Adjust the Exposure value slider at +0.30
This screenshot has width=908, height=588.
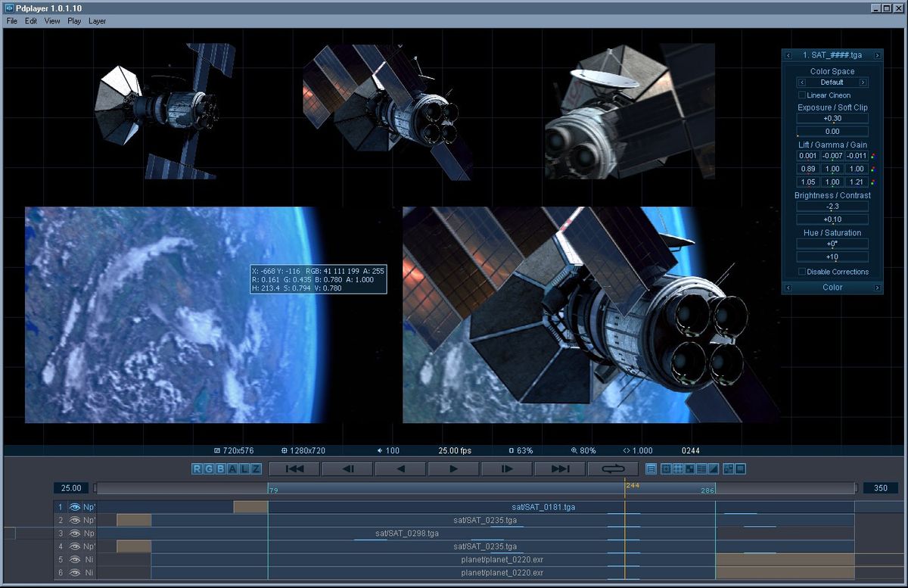coord(832,119)
